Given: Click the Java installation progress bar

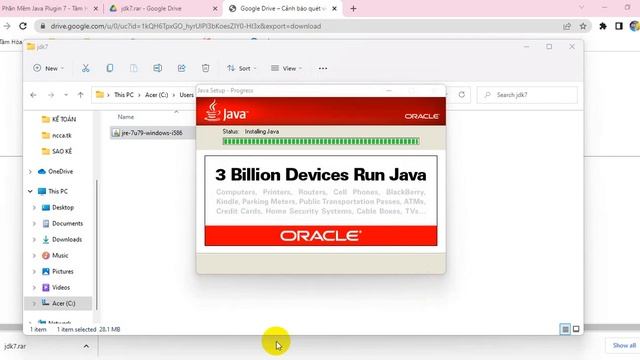Looking at the screenshot, I should point(321,141).
